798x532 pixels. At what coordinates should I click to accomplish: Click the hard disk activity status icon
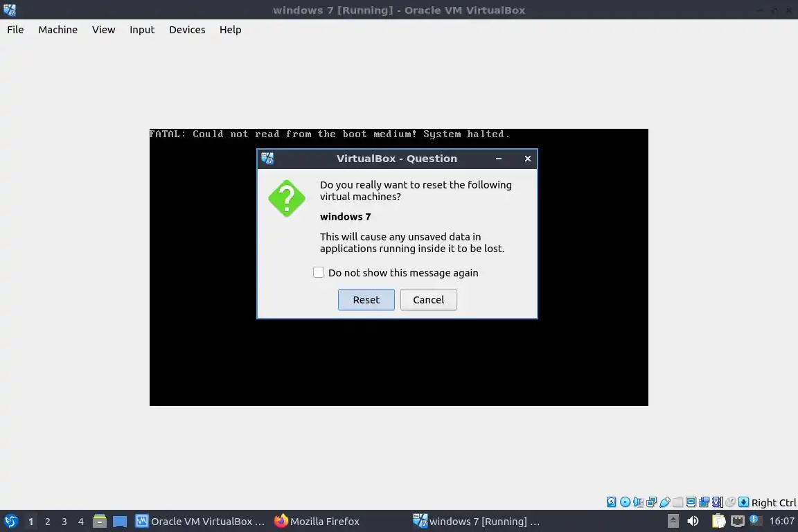(611, 502)
